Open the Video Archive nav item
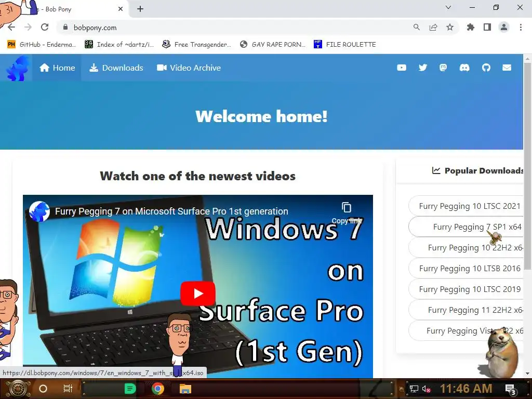 [189, 68]
